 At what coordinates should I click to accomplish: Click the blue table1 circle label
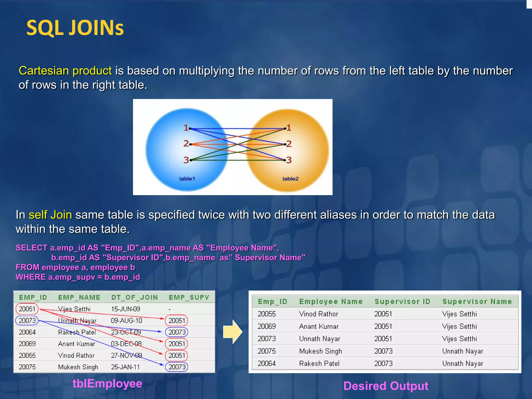187,179
